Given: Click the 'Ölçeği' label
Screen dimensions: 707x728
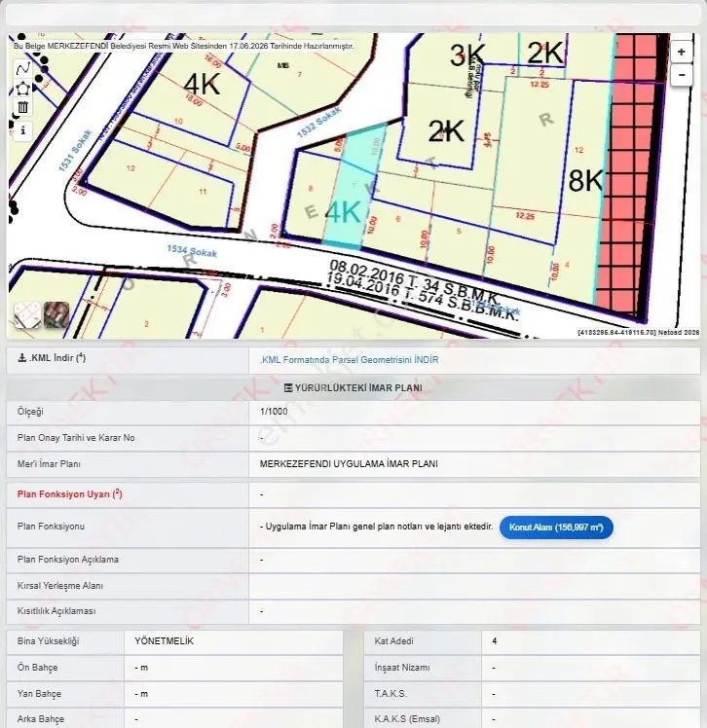Looking at the screenshot, I should (30, 412).
